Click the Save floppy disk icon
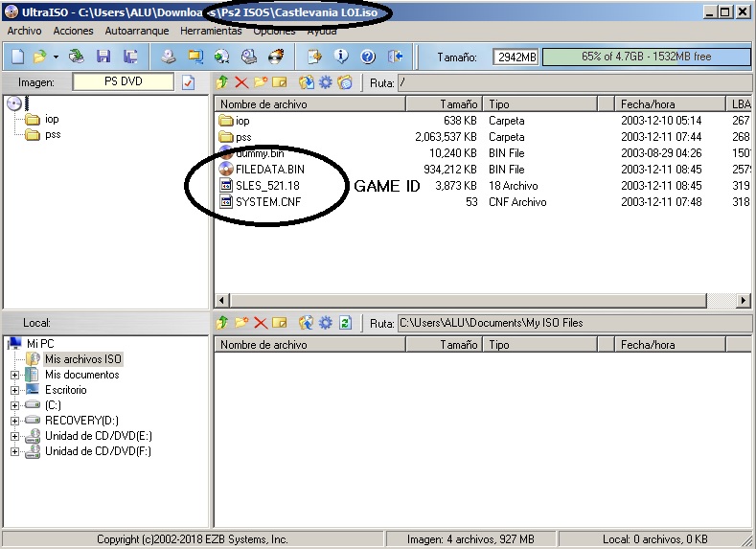This screenshot has height=549, width=756. [x=103, y=57]
